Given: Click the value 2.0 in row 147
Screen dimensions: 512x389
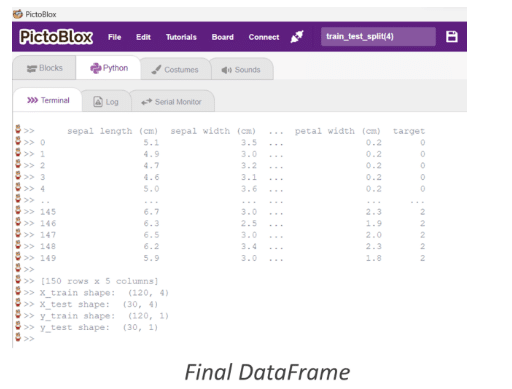Looking at the screenshot, I should point(373,235).
